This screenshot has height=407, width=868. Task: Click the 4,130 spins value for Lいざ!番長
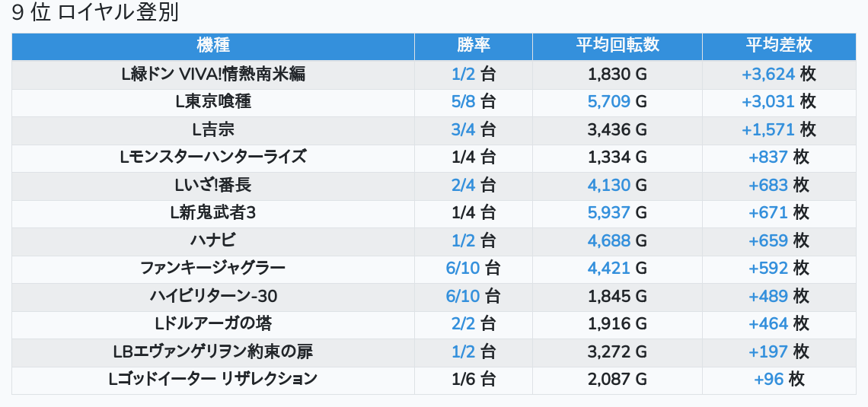609,185
